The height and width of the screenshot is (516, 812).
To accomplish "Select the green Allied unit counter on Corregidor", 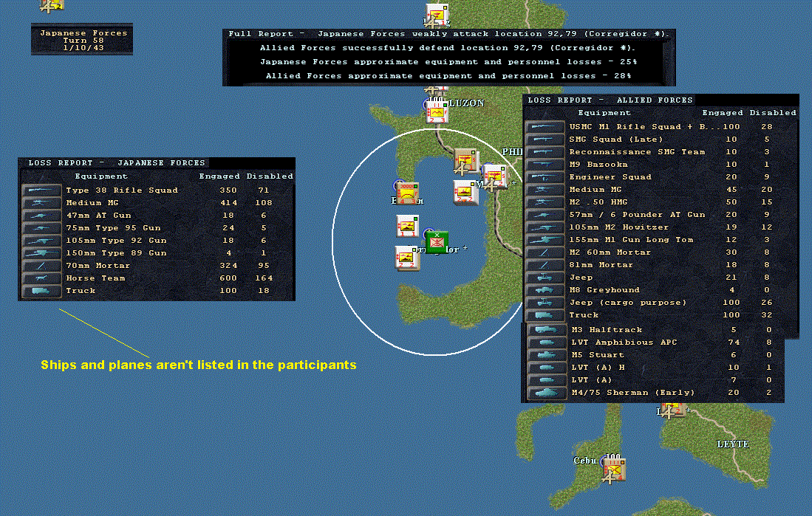I will (437, 242).
